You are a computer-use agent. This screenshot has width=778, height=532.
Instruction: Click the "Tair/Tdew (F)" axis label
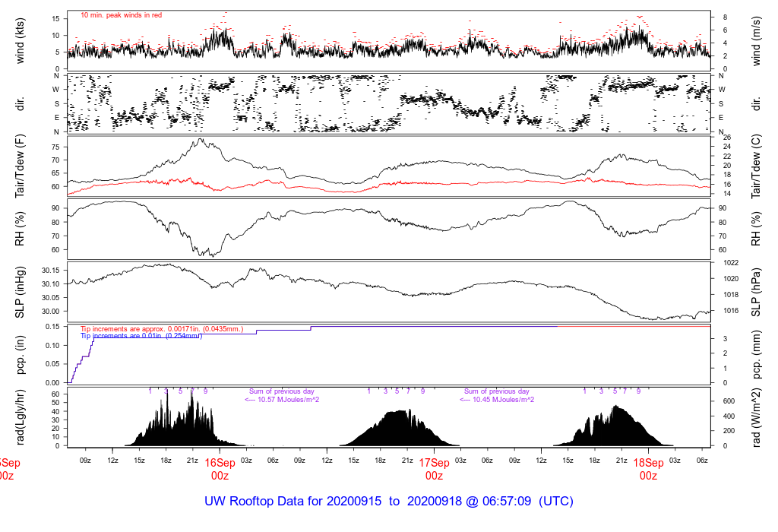pyautogui.click(x=20, y=166)
